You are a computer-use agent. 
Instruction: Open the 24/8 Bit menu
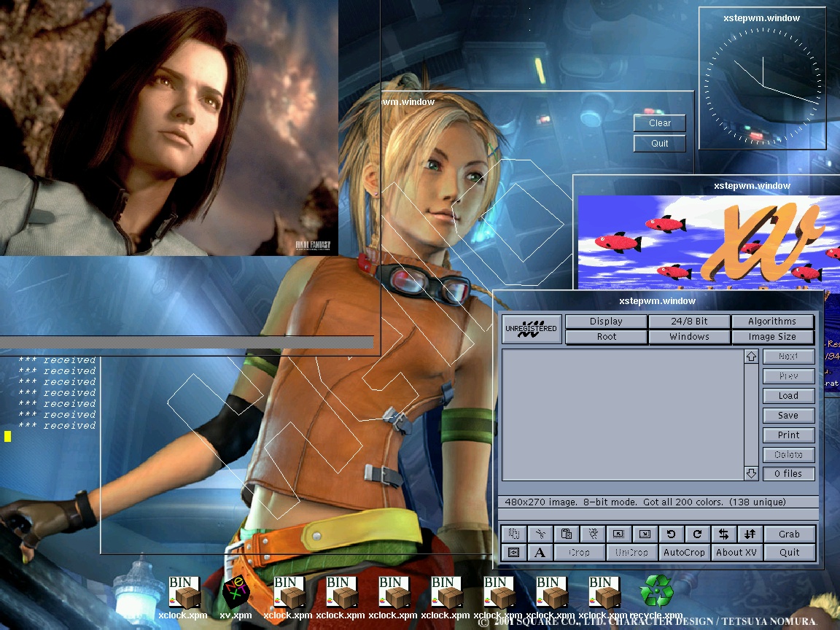[689, 322]
